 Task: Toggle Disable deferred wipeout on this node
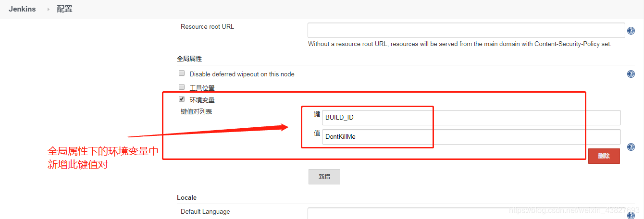(x=182, y=73)
